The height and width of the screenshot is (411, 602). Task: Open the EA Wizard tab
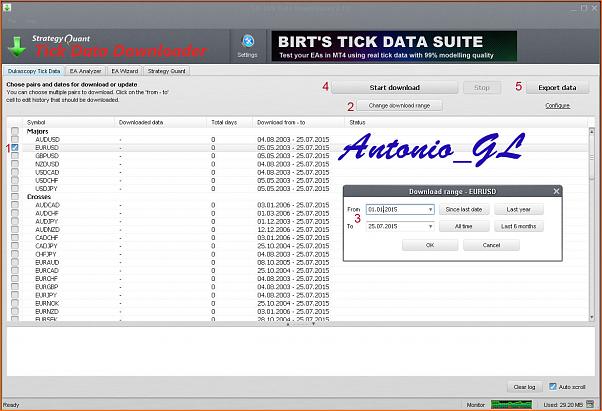tap(124, 71)
